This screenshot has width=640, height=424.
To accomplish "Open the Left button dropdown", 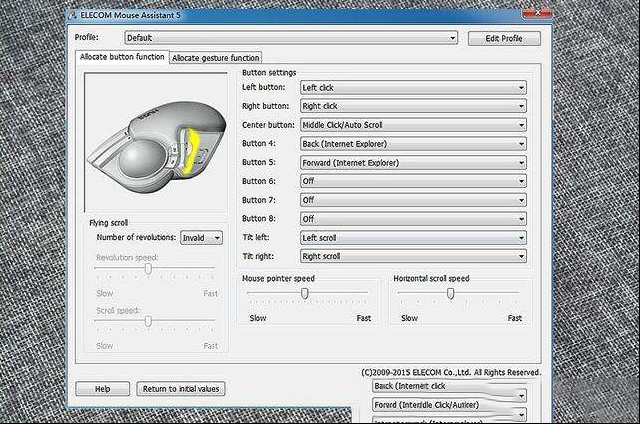I will (x=413, y=88).
